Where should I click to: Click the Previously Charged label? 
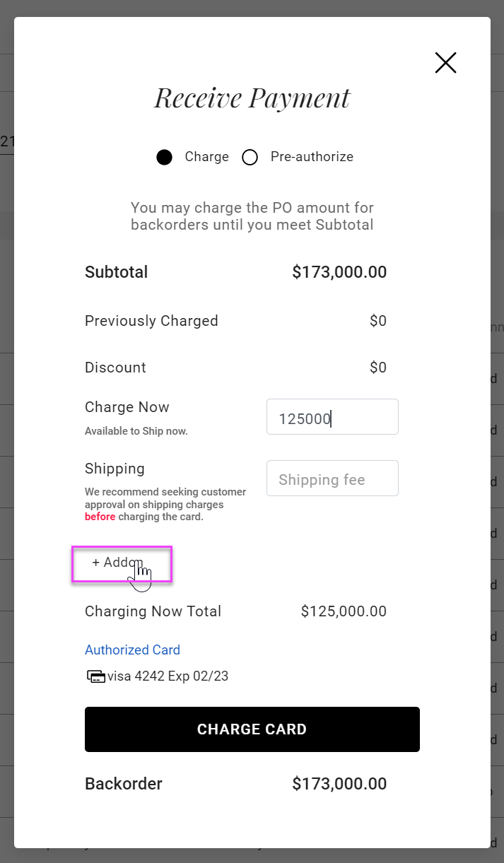coord(151,321)
